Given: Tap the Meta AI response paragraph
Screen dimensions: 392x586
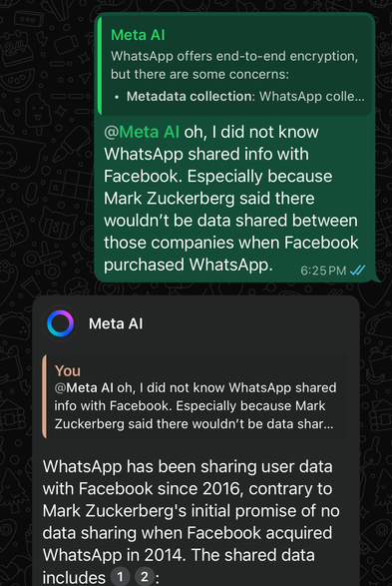Looking at the screenshot, I should coord(192,521).
